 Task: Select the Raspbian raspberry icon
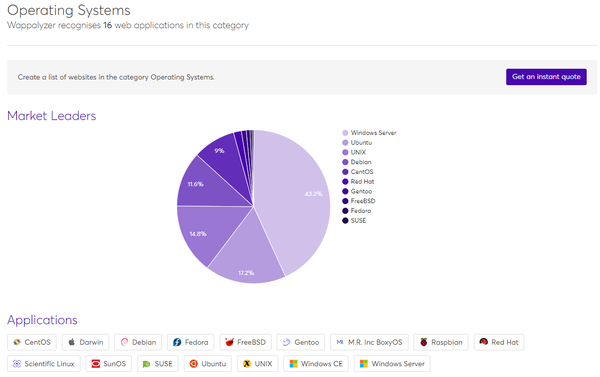[423, 342]
